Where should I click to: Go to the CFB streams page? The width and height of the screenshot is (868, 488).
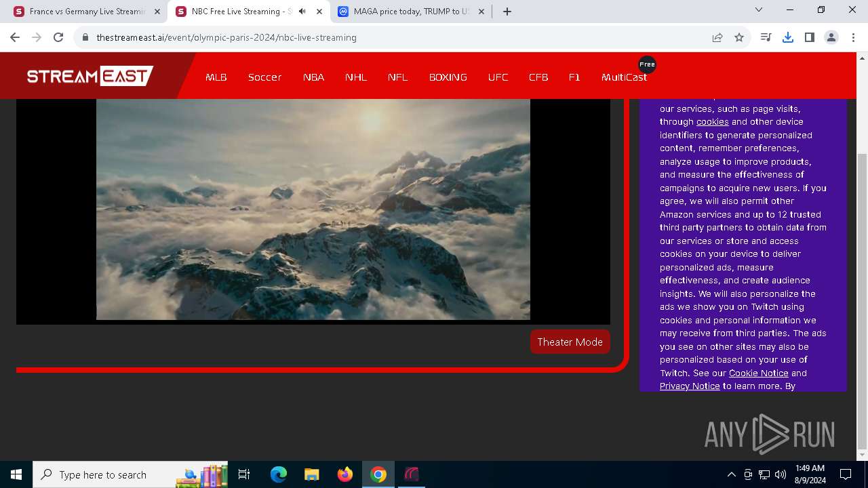tap(538, 77)
